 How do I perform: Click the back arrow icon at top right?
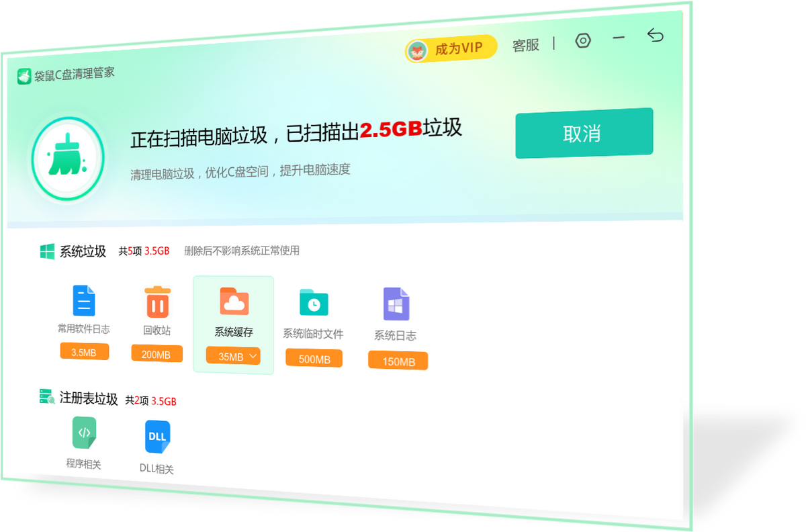(656, 35)
